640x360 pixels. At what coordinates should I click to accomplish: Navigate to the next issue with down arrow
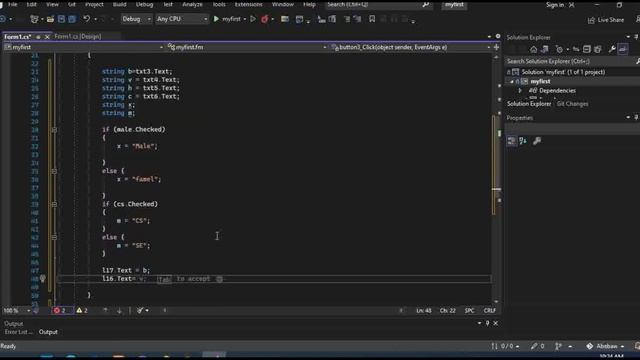[119, 311]
